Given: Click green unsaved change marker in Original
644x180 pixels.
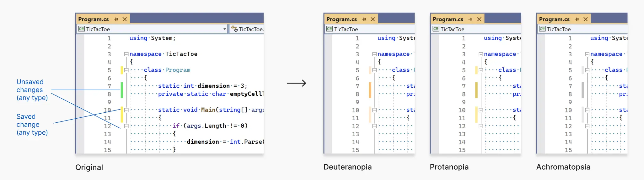Looking at the screenshot, I should 122,90.
